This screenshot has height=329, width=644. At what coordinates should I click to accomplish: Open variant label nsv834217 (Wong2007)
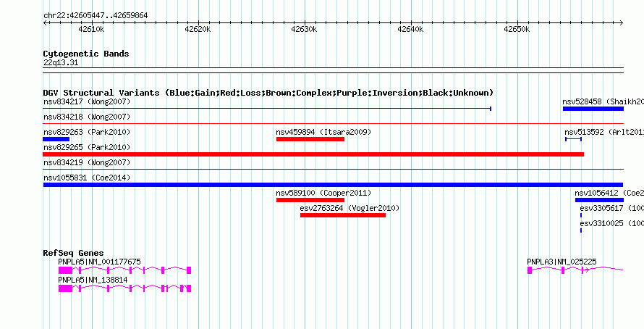pos(87,101)
